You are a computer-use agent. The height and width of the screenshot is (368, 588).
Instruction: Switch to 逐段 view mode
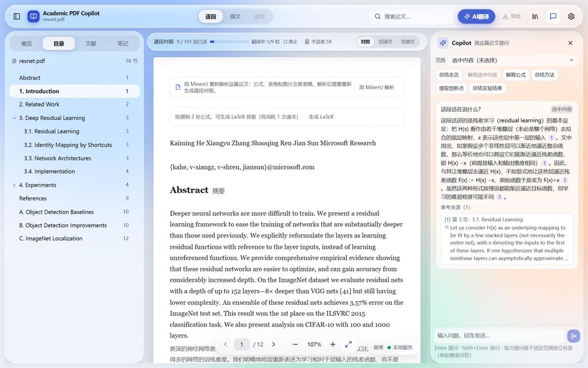coord(211,17)
